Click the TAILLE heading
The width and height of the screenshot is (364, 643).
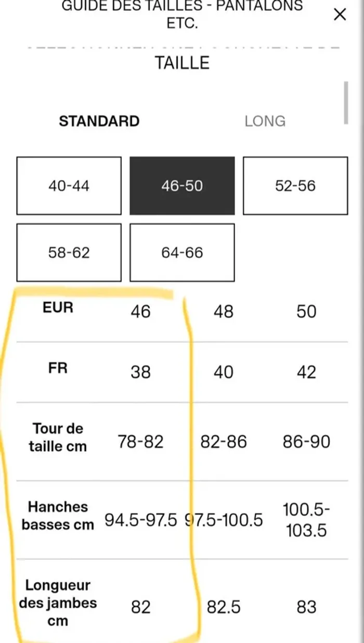(x=182, y=63)
